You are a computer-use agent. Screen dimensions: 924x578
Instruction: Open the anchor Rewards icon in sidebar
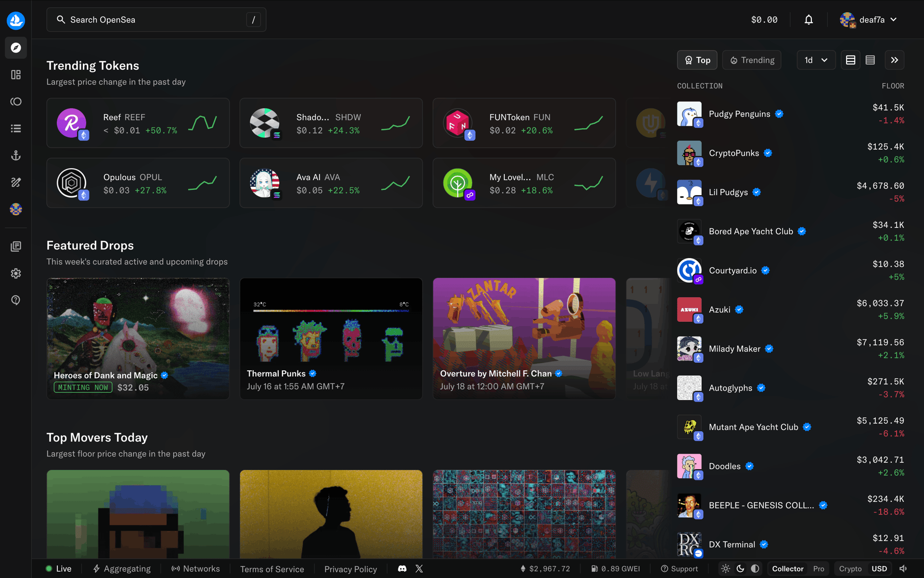click(16, 156)
